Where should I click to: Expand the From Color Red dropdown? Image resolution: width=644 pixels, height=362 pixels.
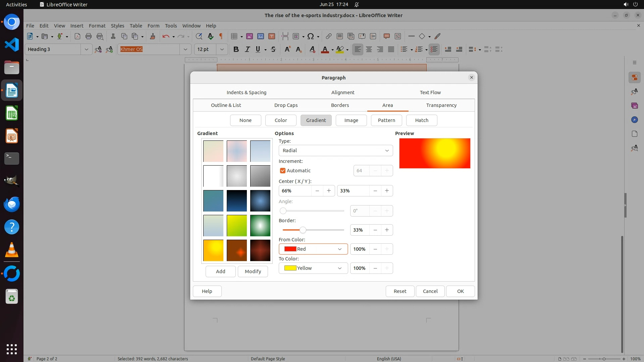(313, 249)
